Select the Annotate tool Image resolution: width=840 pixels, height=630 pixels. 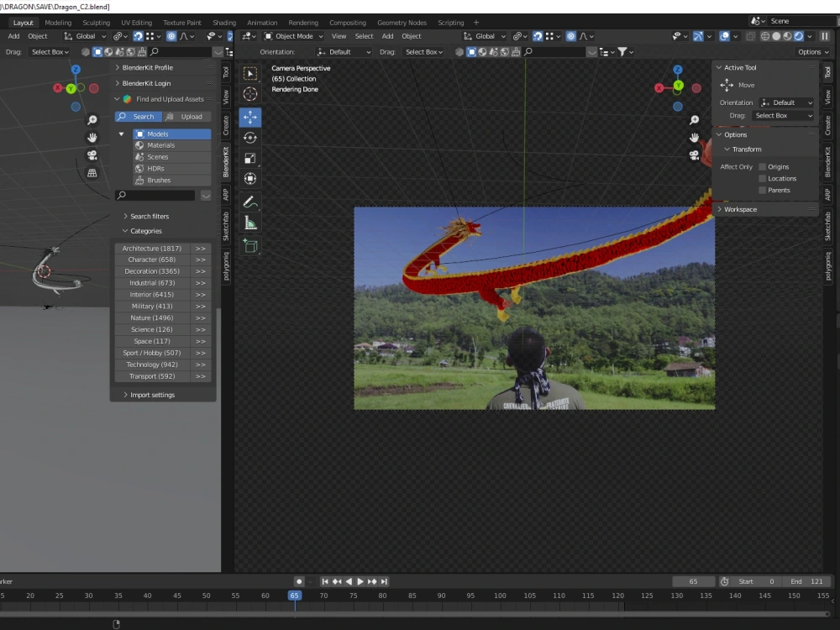coord(250,202)
